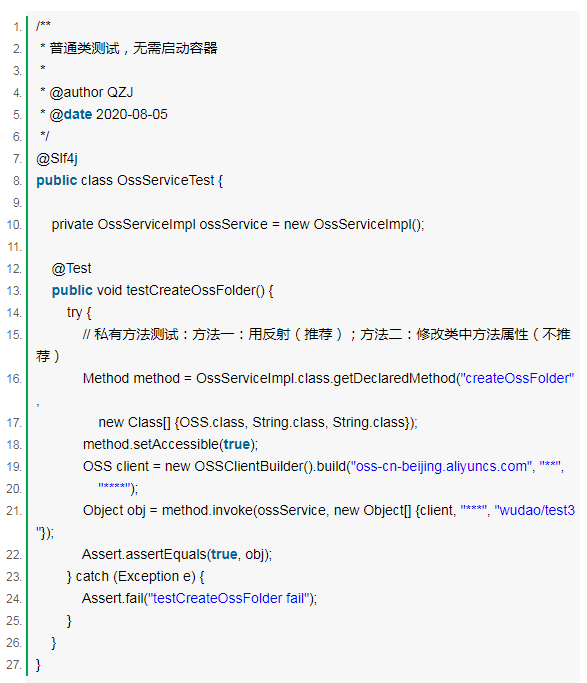Click the testCreateOssFolder method name

pos(191,290)
